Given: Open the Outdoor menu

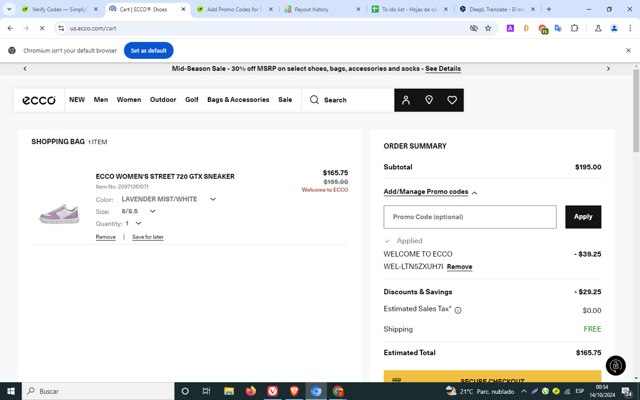Looking at the screenshot, I should (163, 100).
